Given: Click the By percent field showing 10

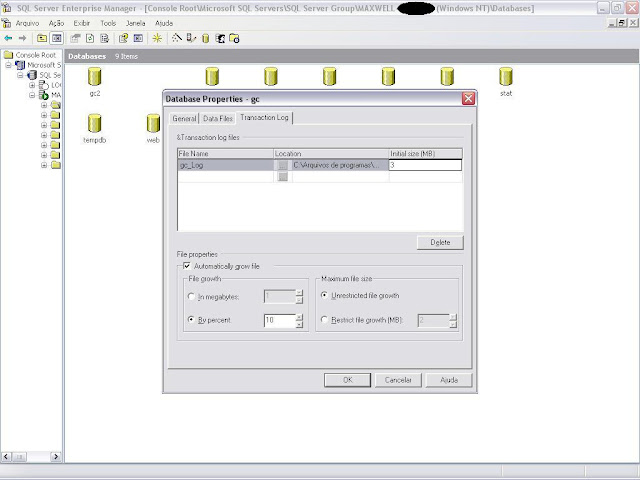Looking at the screenshot, I should click(280, 320).
